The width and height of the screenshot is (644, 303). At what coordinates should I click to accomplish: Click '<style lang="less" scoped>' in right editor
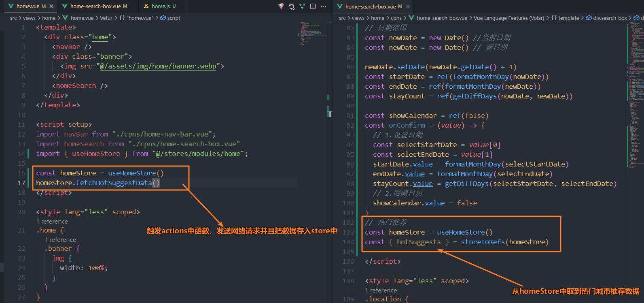pos(417,281)
